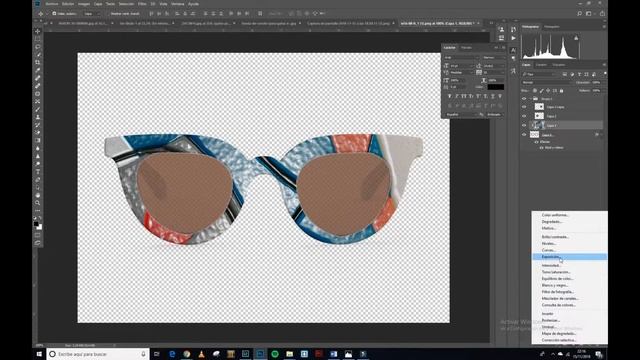Click the background color swatch

point(40,227)
